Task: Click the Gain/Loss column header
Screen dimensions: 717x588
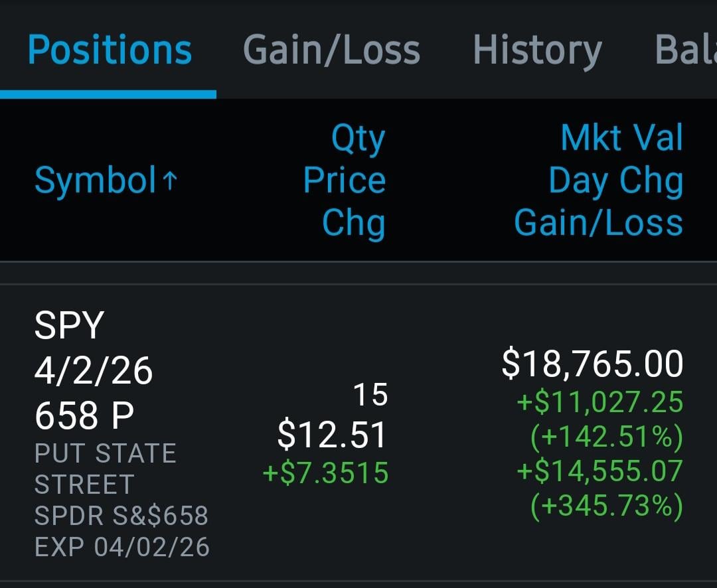Action: [598, 222]
